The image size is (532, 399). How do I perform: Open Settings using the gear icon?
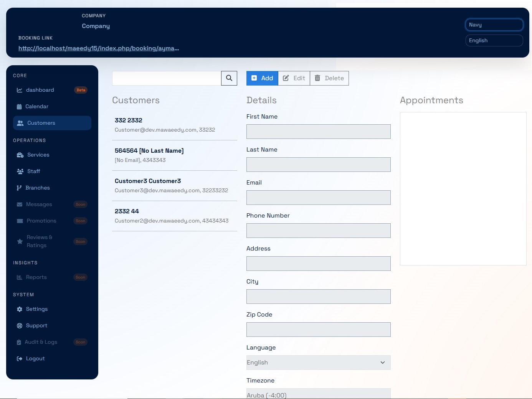click(x=20, y=309)
